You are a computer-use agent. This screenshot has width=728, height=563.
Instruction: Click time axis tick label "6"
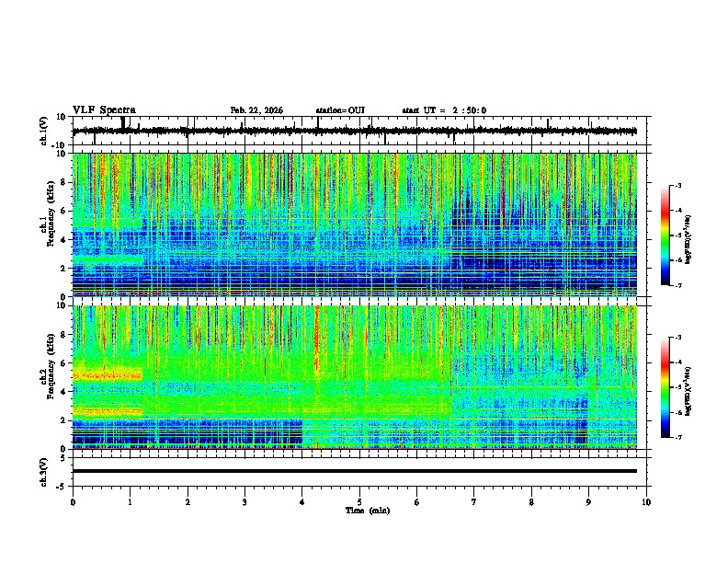(x=417, y=501)
